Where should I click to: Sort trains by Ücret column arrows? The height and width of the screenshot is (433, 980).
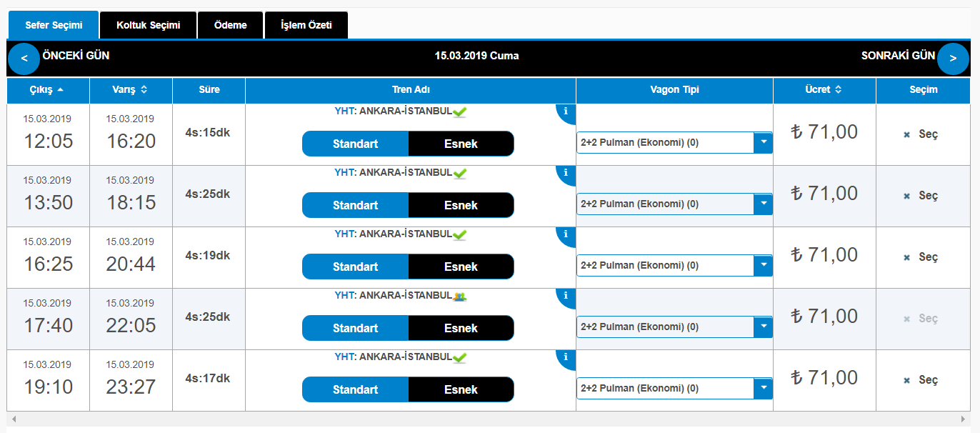(x=838, y=90)
